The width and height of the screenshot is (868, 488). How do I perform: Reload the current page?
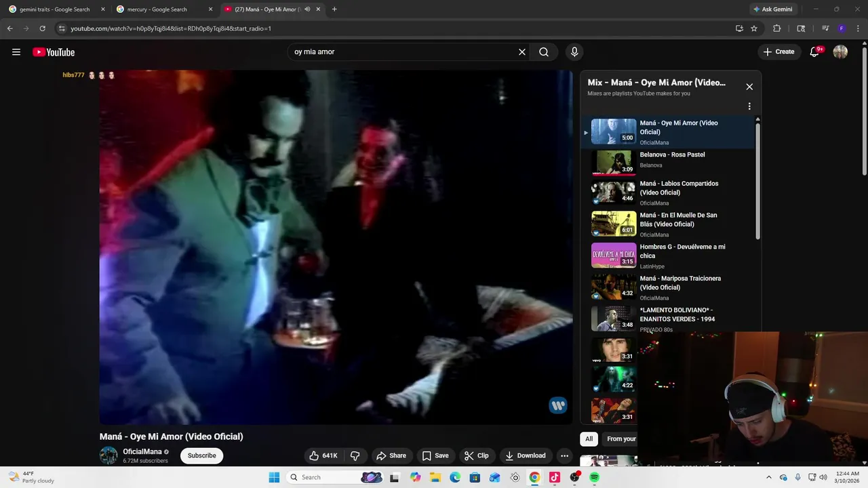click(42, 28)
